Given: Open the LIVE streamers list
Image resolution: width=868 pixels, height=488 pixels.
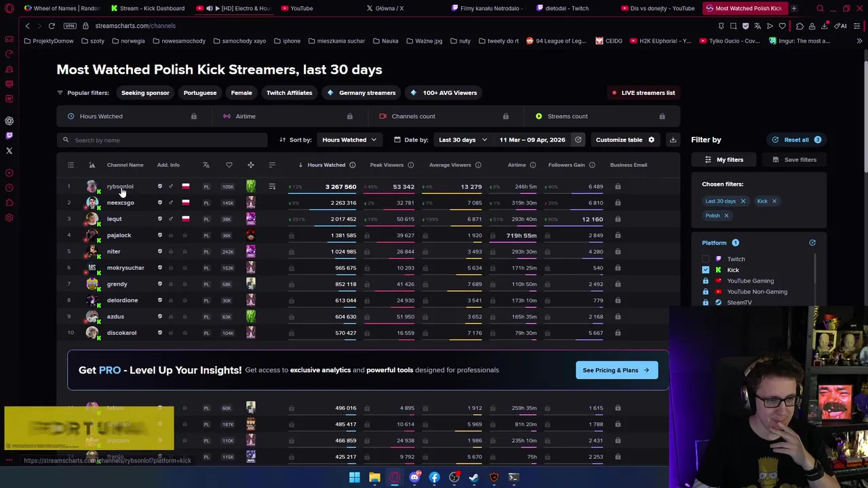Looking at the screenshot, I should [x=643, y=93].
